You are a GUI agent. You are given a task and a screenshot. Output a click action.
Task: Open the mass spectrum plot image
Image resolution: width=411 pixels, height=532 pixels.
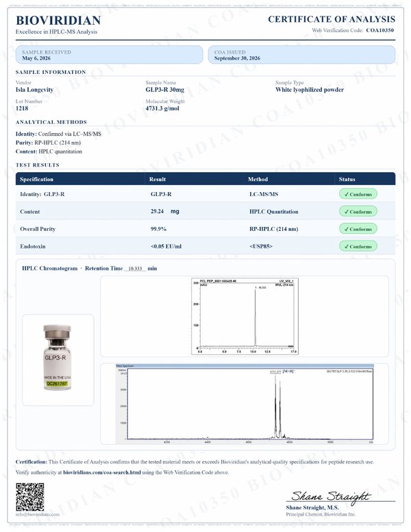(245, 404)
